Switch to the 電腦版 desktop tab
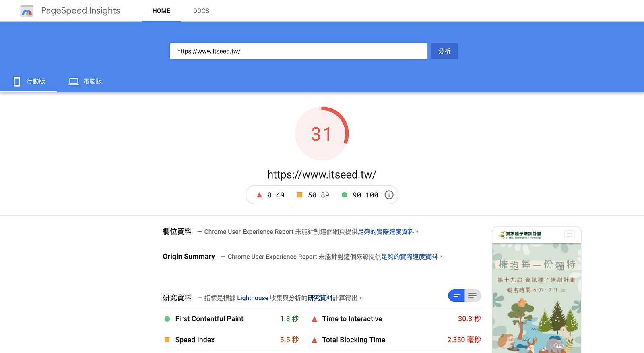This screenshot has width=644, height=353. pyautogui.click(x=85, y=81)
